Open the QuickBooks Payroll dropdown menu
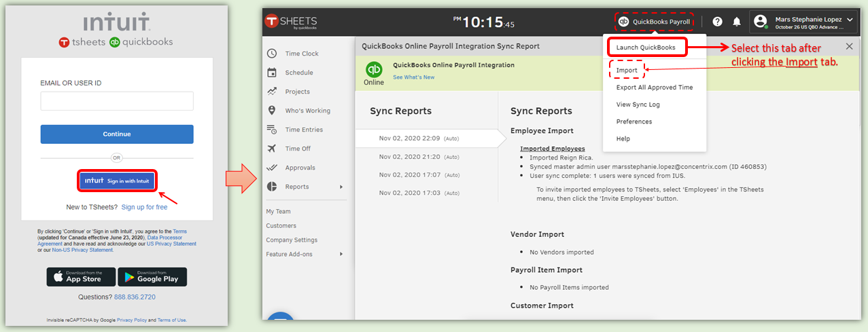 [x=654, y=22]
